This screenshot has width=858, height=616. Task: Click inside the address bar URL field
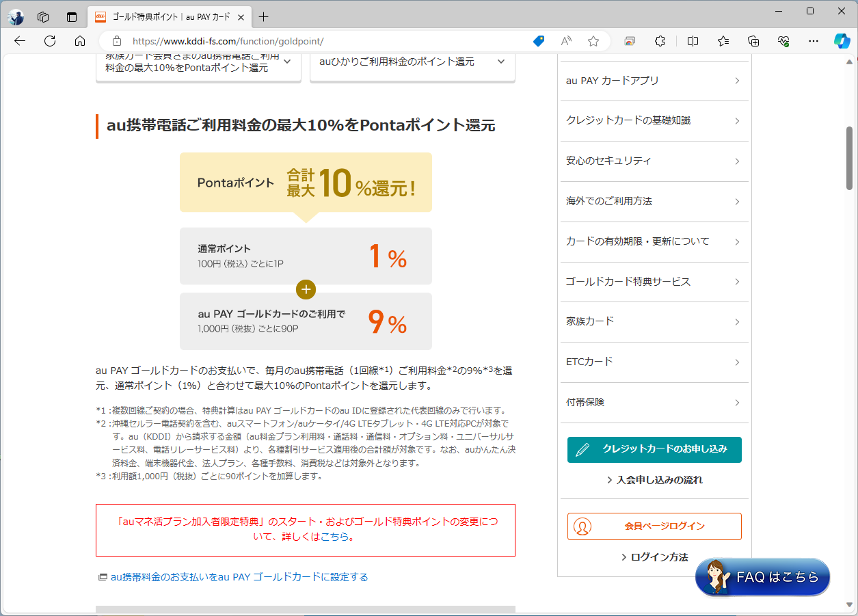click(273, 41)
